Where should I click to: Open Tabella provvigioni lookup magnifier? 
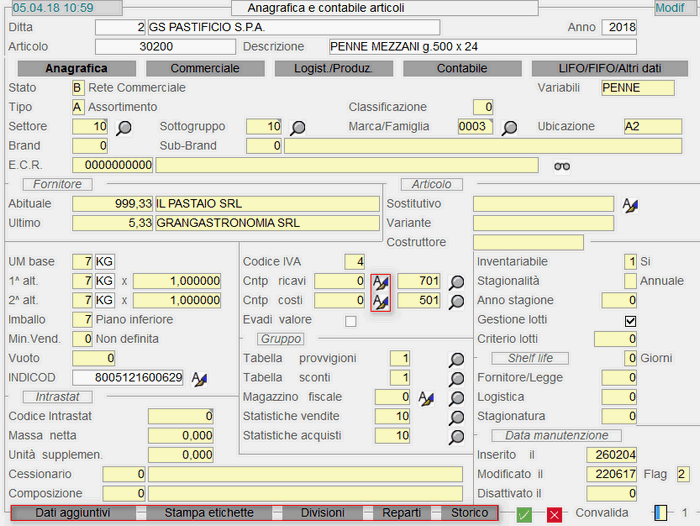click(x=457, y=359)
